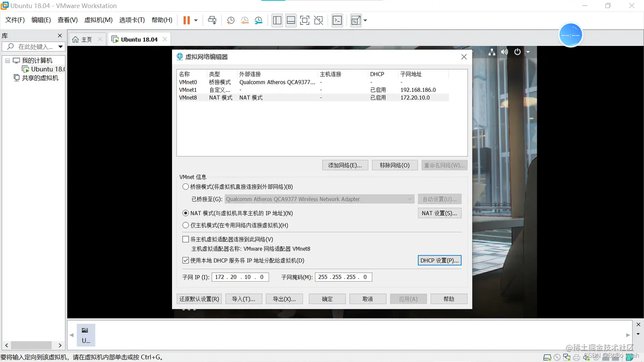Pause the virtual machine with the orange pause icon
The image size is (644, 362).
point(187,20)
